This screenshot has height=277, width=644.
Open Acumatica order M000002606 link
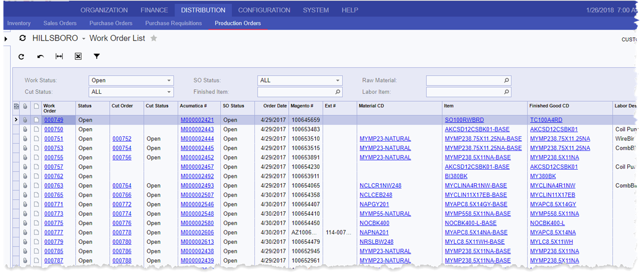(197, 232)
